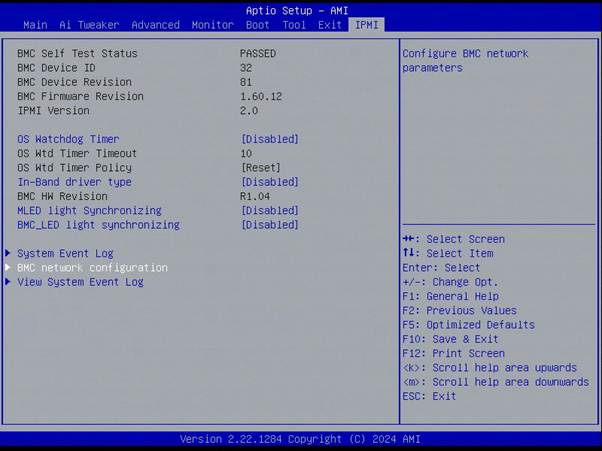Click BMC Firmware Revision 1.60.12
This screenshot has height=451, width=602.
click(x=261, y=96)
